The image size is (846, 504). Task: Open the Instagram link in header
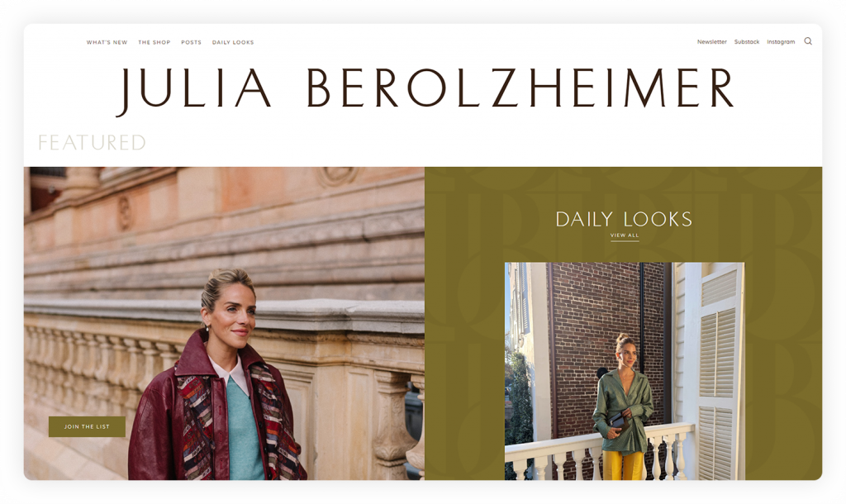click(x=781, y=41)
